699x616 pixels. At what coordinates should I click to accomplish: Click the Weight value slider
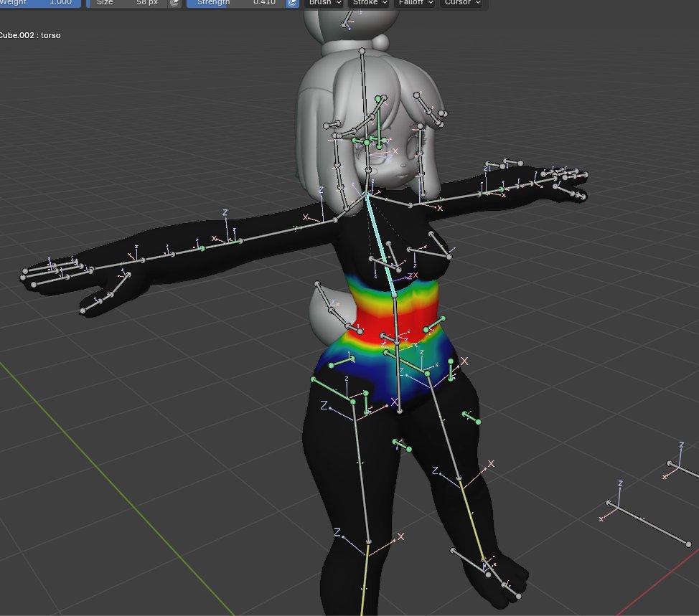pyautogui.click(x=40, y=3)
